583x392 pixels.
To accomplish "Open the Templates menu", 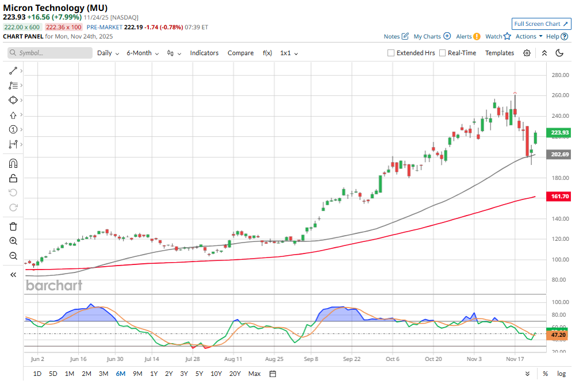I will 499,53.
